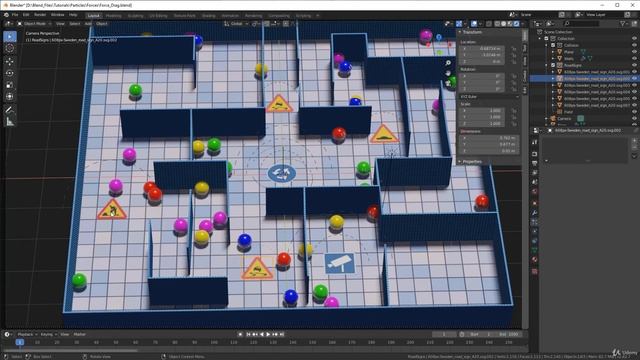Switch viewport shading to solid

(x=503, y=24)
